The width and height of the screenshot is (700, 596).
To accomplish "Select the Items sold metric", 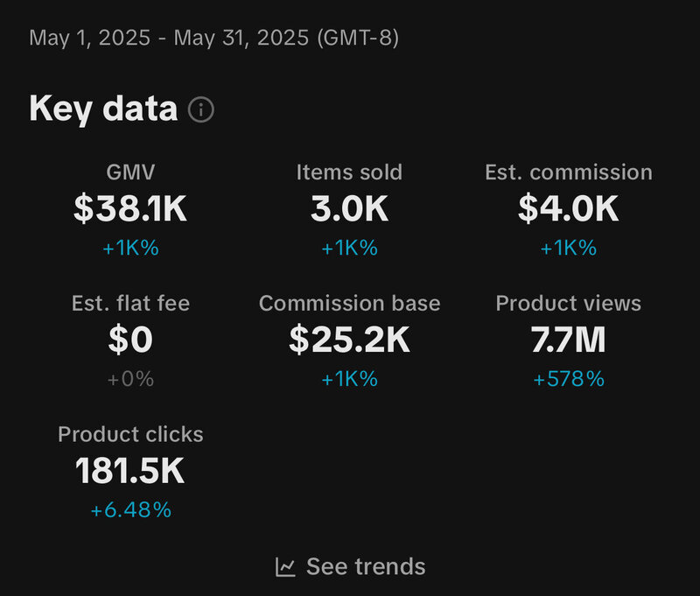I will (x=349, y=210).
